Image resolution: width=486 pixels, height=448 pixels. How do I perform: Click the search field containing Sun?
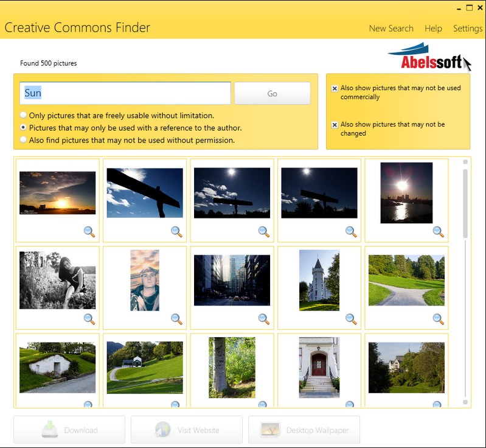point(125,93)
